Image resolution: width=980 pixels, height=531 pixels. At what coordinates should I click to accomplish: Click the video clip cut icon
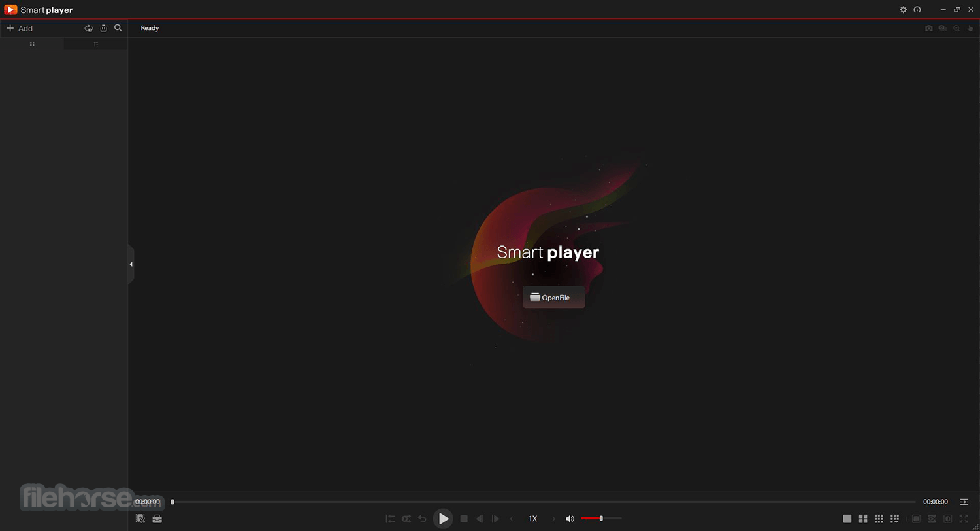click(140, 519)
